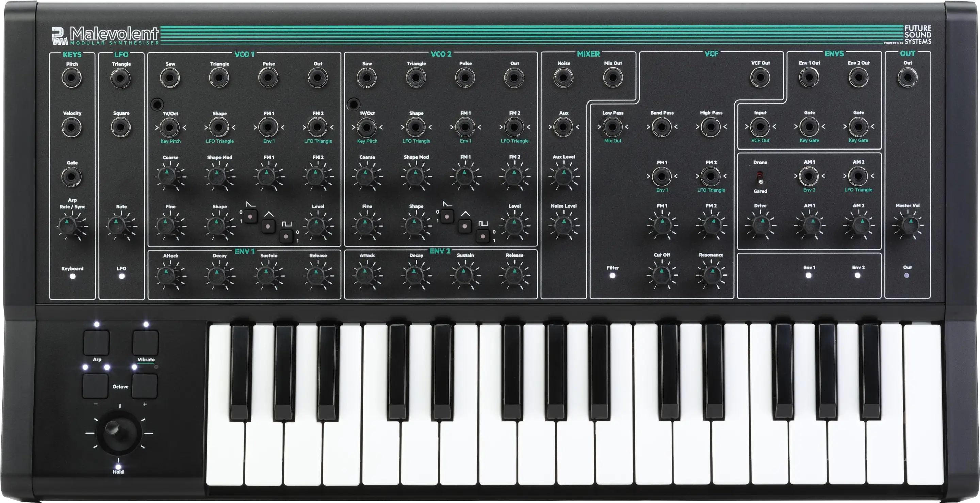Image resolution: width=980 pixels, height=503 pixels.
Task: Select the LFO Square output jack
Action: pyautogui.click(x=120, y=127)
